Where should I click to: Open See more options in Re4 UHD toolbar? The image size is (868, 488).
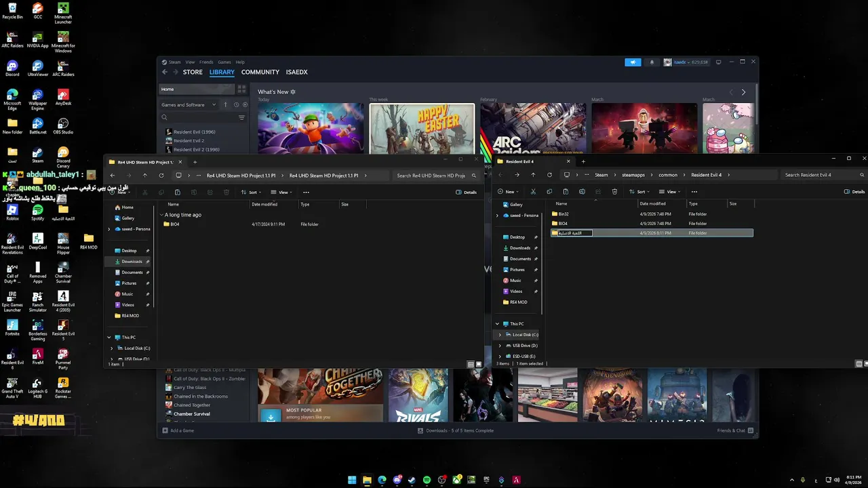306,192
